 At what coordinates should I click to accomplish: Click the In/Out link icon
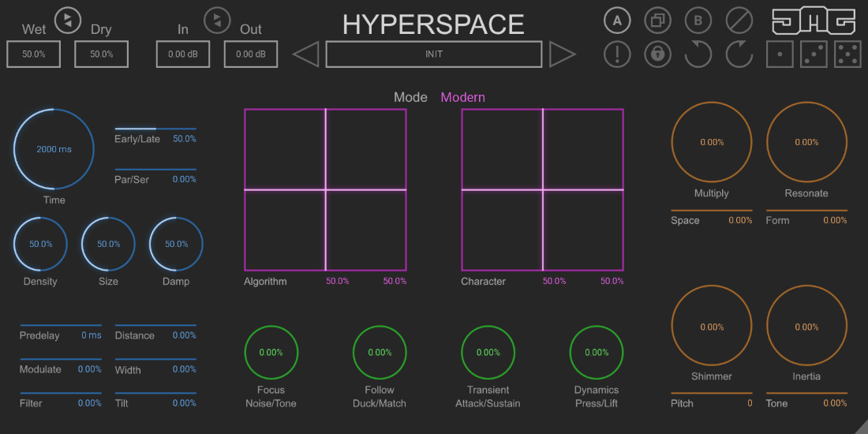pyautogui.click(x=217, y=20)
